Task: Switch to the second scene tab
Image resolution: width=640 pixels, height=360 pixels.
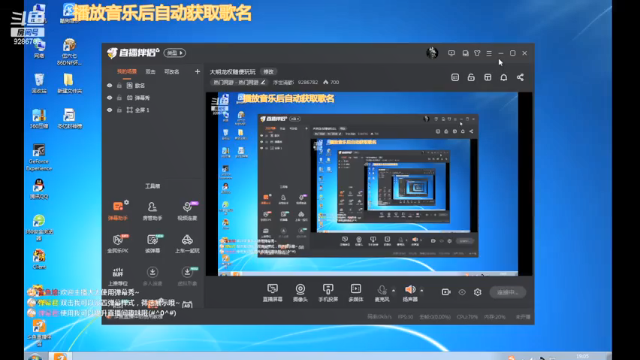Action: click(x=150, y=71)
